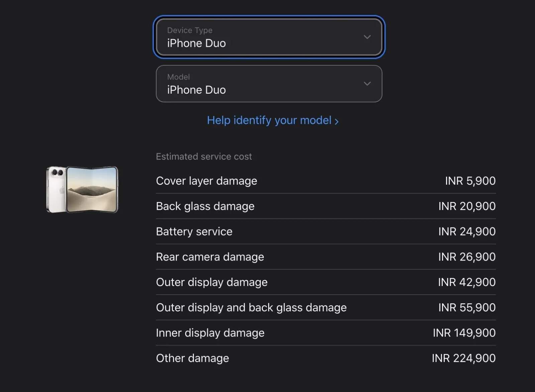Screen dimensions: 535x392
Task: Click the INR 224,900 price
Action: click(463, 358)
